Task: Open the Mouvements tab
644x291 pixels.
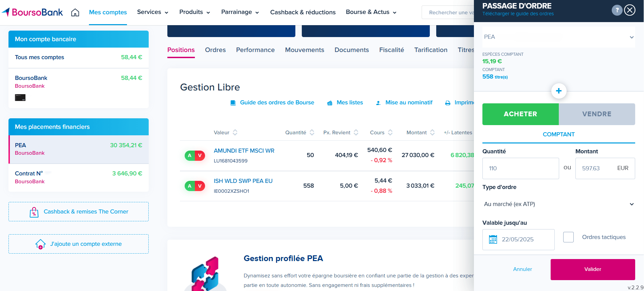Action: coord(305,50)
